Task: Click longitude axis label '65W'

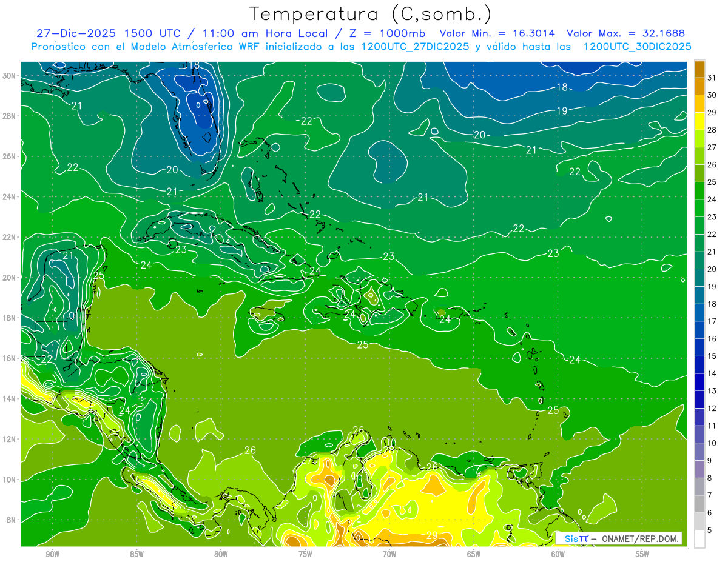Action: (474, 554)
